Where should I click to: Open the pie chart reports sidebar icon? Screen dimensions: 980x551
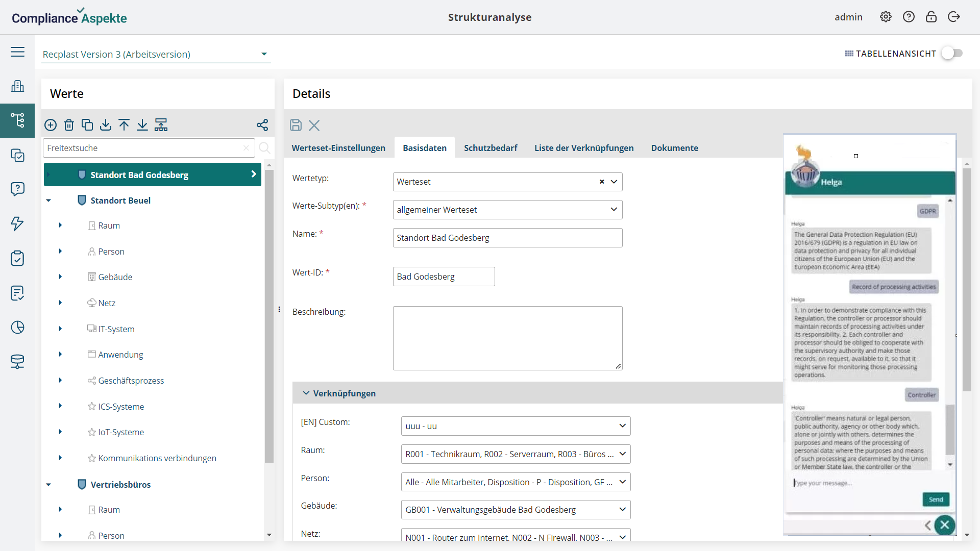[x=17, y=327]
